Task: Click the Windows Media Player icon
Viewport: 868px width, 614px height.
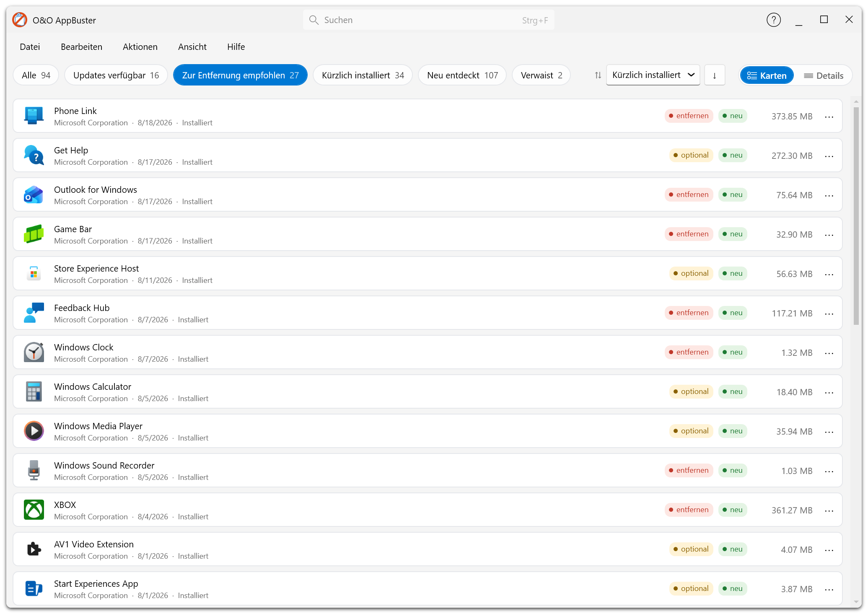Action: tap(34, 431)
